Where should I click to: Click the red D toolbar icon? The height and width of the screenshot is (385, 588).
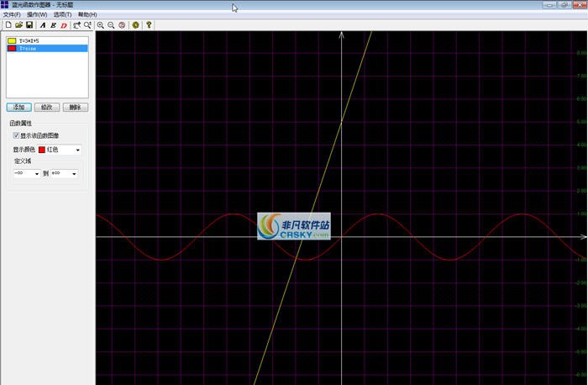[x=64, y=25]
